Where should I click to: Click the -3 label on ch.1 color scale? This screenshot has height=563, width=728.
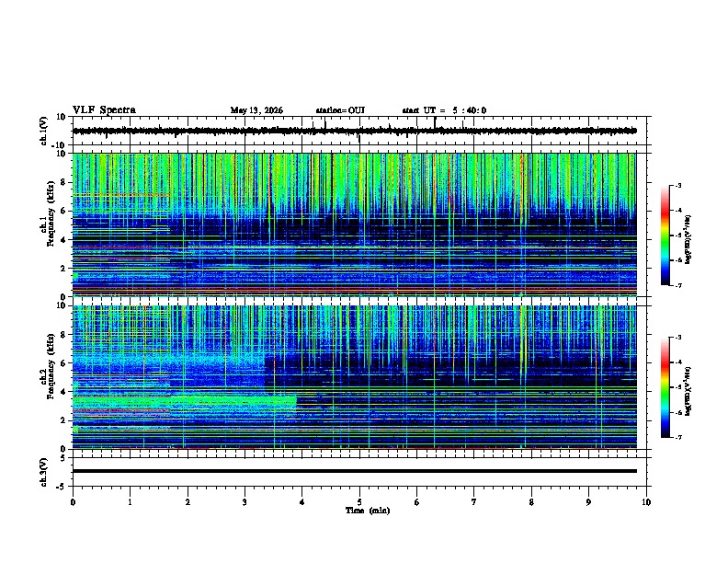tap(677, 186)
